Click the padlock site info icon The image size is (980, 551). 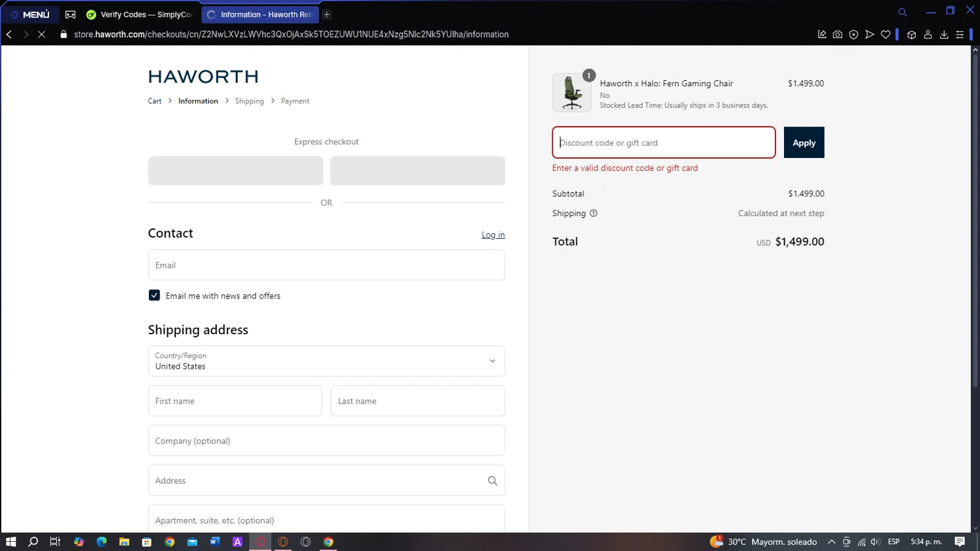click(63, 35)
